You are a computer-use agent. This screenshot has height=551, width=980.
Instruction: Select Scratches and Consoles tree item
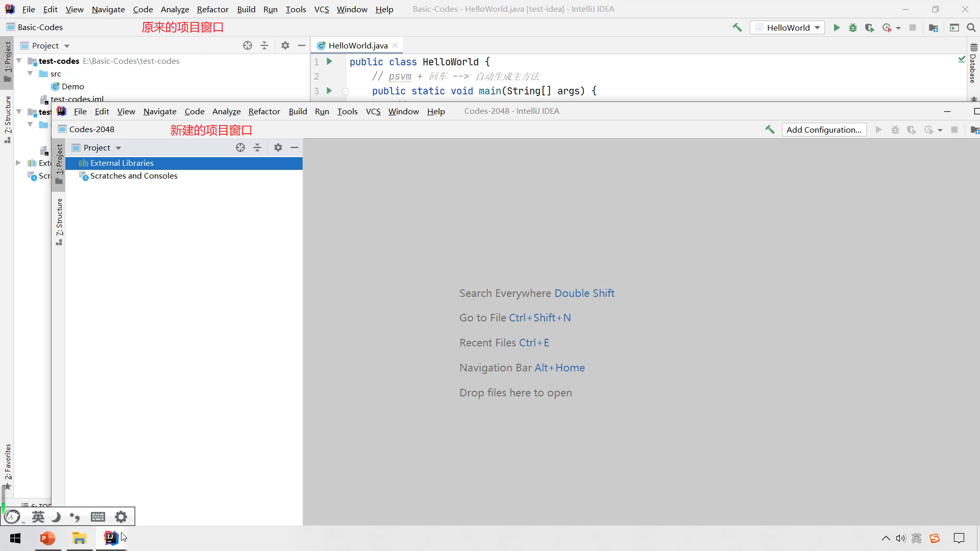tap(134, 176)
